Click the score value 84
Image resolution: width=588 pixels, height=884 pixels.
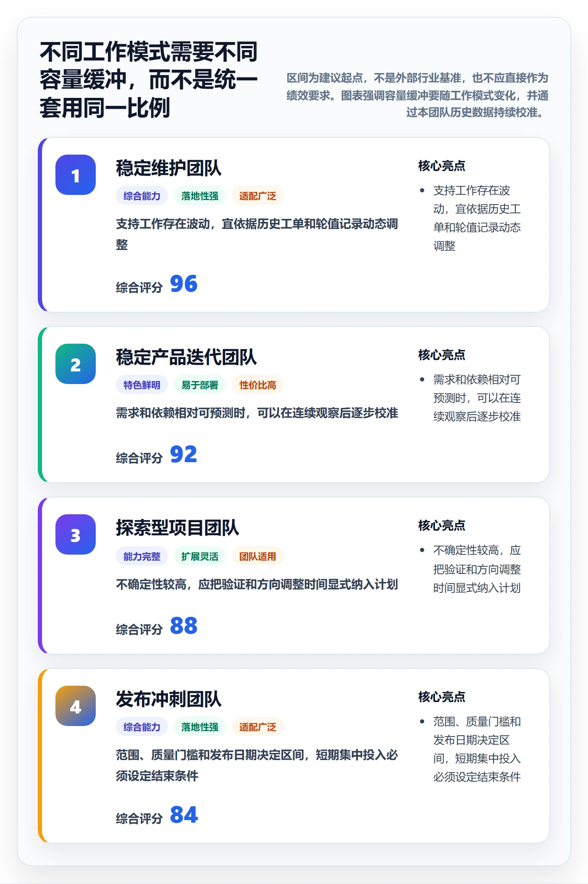point(184,815)
